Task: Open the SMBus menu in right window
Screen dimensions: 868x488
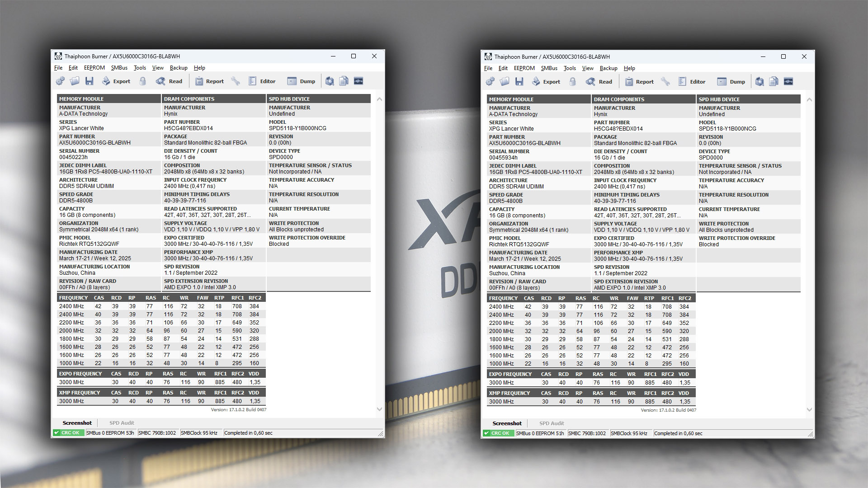Action: click(549, 68)
